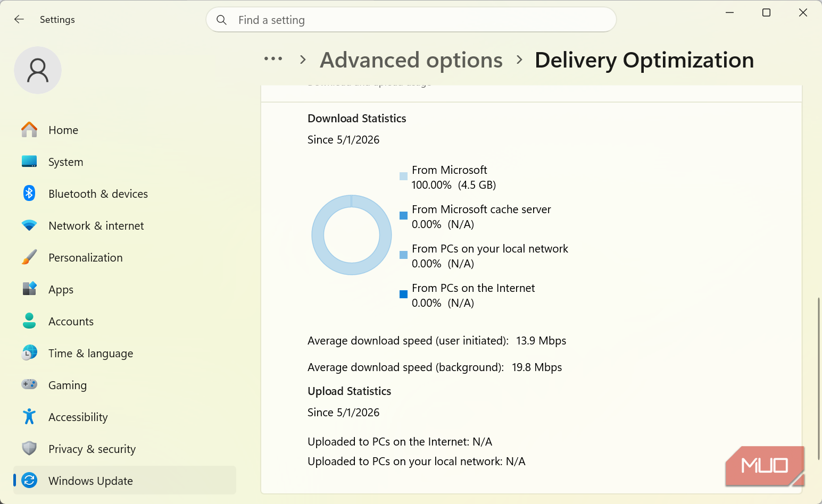
Task: Click the Personalization paintbrush icon
Action: click(x=29, y=257)
